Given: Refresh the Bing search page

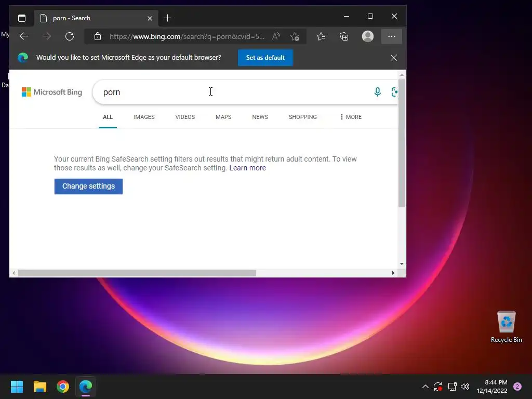Looking at the screenshot, I should 70,36.
